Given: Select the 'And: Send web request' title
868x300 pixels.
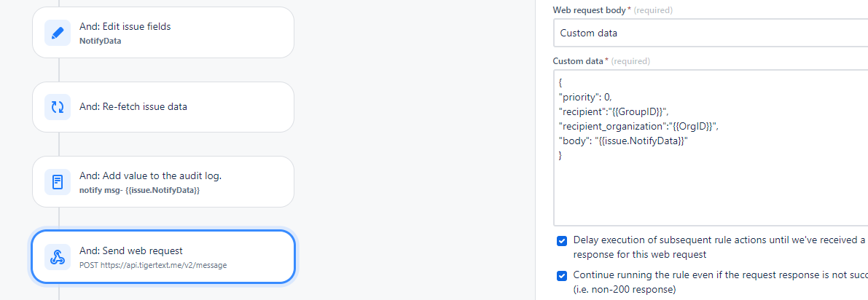Looking at the screenshot, I should point(130,250).
